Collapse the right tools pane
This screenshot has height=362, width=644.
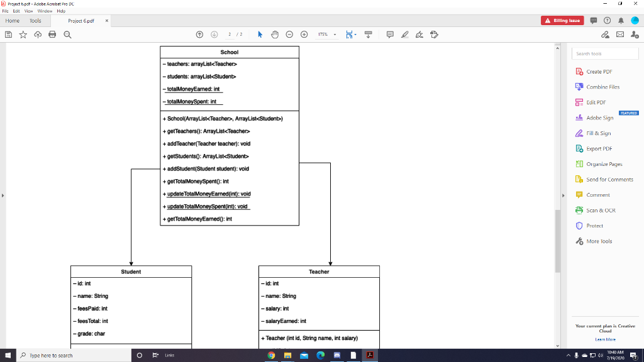pyautogui.click(x=563, y=195)
